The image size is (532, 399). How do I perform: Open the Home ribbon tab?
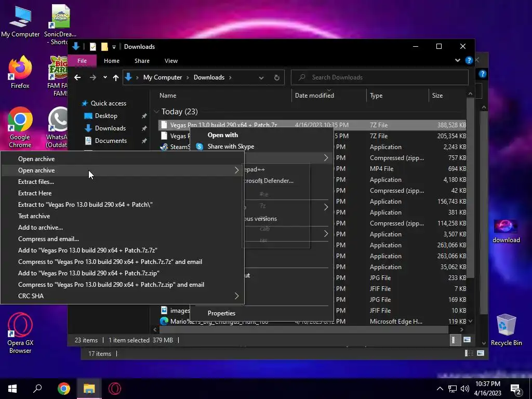coord(112,61)
